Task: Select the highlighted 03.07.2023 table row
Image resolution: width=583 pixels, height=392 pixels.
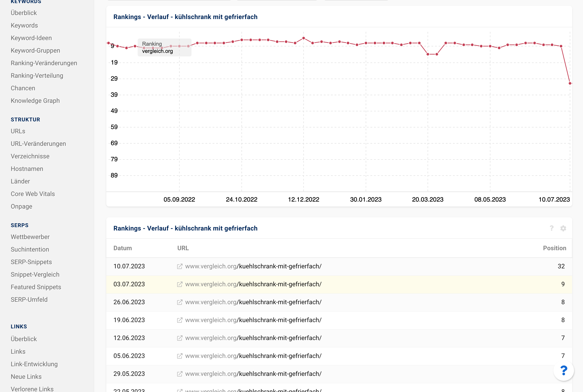Action: pyautogui.click(x=339, y=284)
